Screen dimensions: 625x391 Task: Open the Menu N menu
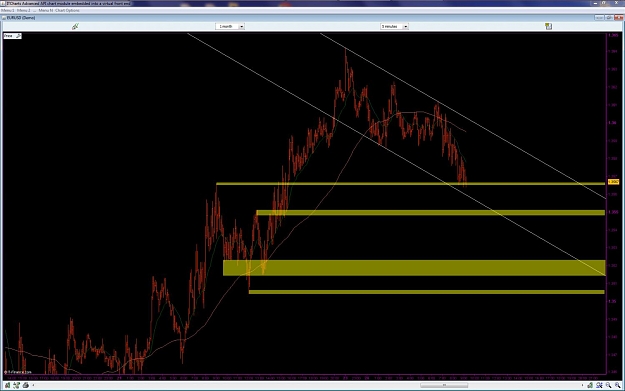tap(45, 10)
